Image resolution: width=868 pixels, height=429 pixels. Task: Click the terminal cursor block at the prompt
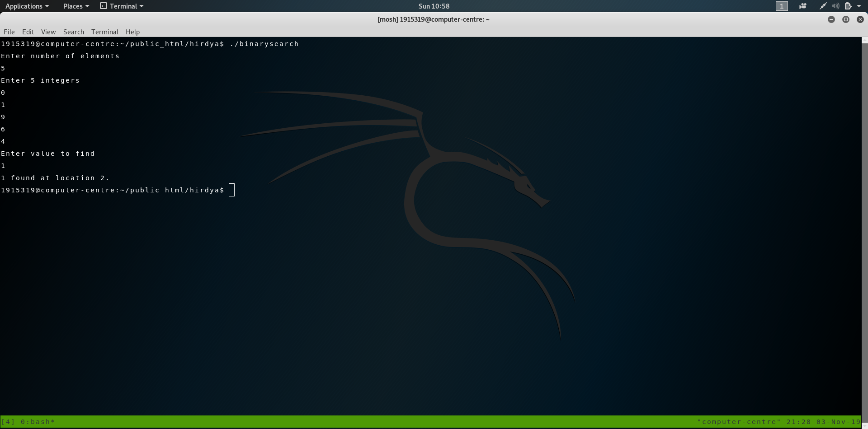(x=232, y=190)
